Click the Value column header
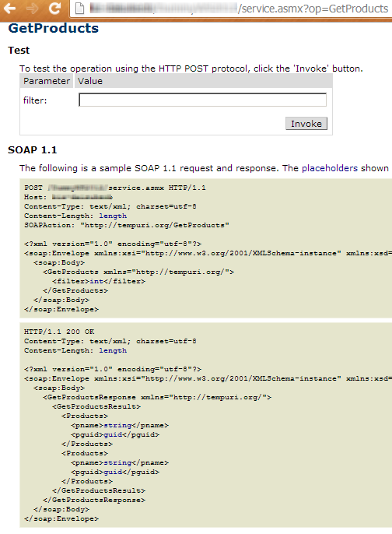The image size is (392, 534). (90, 81)
